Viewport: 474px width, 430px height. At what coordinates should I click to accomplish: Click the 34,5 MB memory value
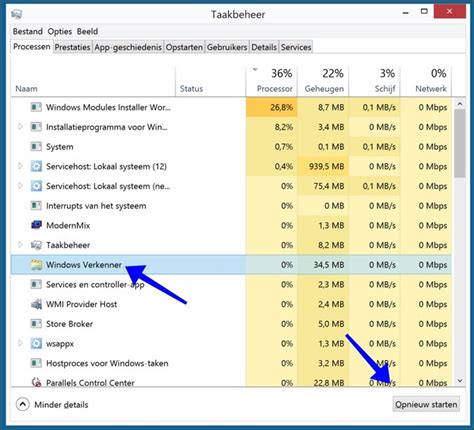[329, 265]
